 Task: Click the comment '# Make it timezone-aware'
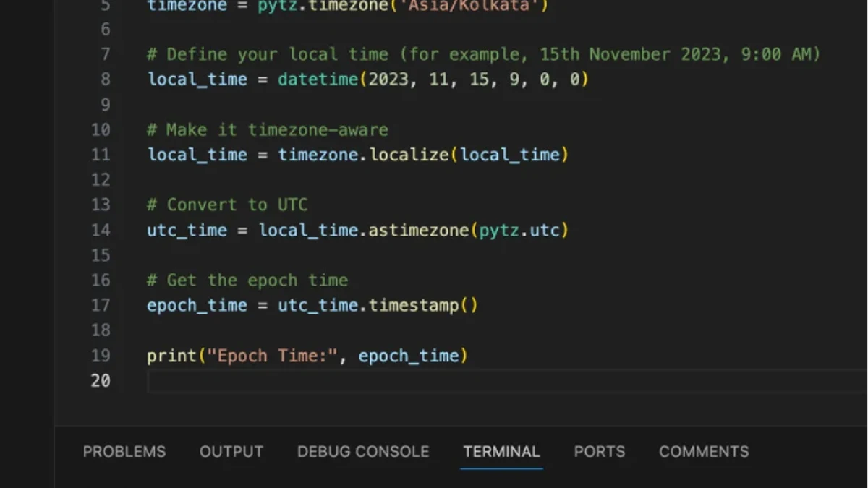pyautogui.click(x=268, y=129)
